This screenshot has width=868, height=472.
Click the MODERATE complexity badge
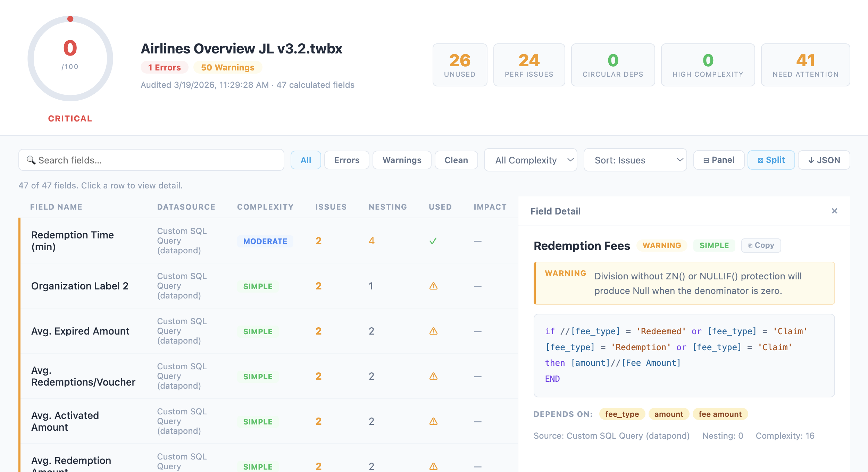click(x=265, y=241)
